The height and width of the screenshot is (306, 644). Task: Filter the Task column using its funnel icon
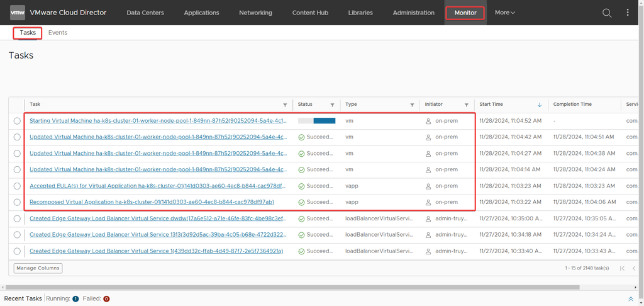[x=285, y=105]
